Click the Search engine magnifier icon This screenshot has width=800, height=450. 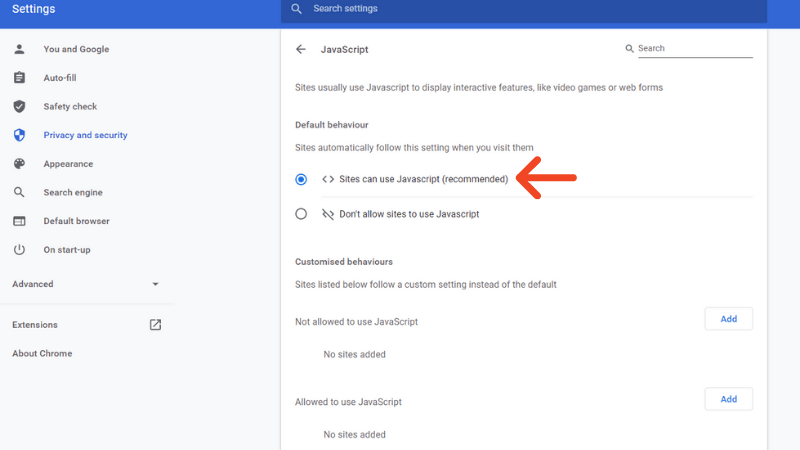(19, 192)
